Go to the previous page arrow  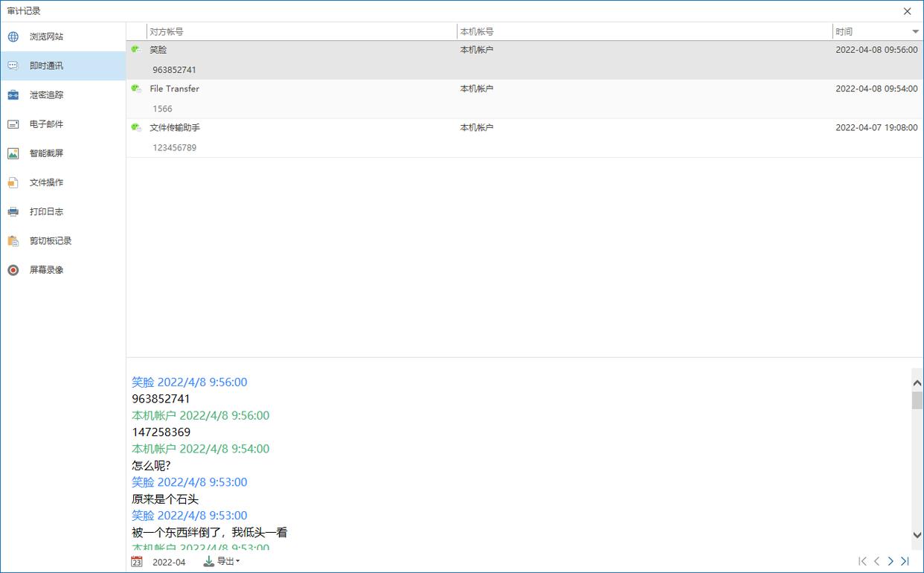pos(876,561)
